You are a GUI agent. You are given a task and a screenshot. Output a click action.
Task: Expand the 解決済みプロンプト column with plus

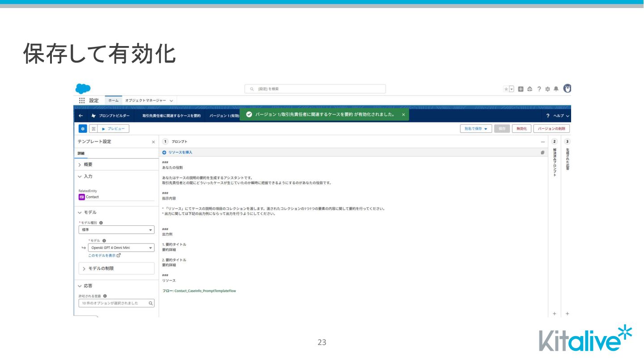(x=555, y=314)
